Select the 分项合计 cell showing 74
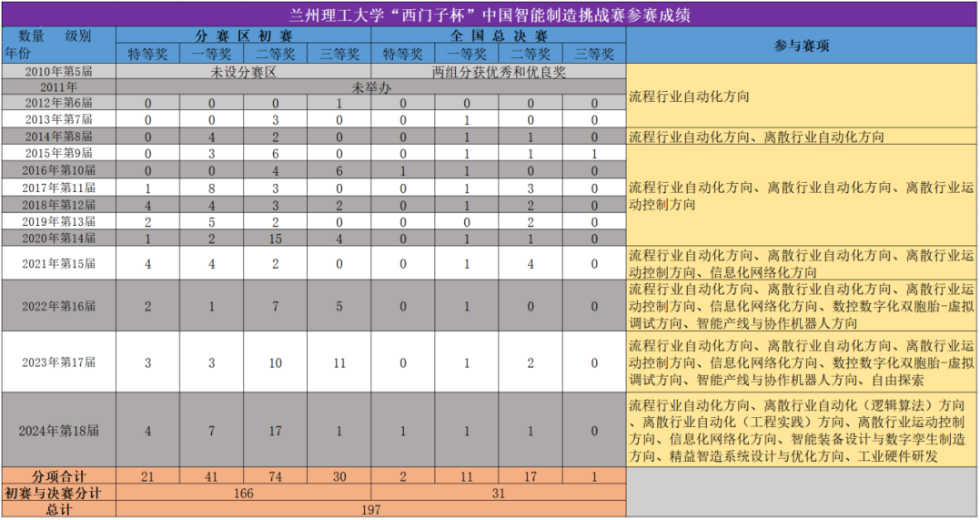This screenshot has height=520, width=980. point(276,476)
